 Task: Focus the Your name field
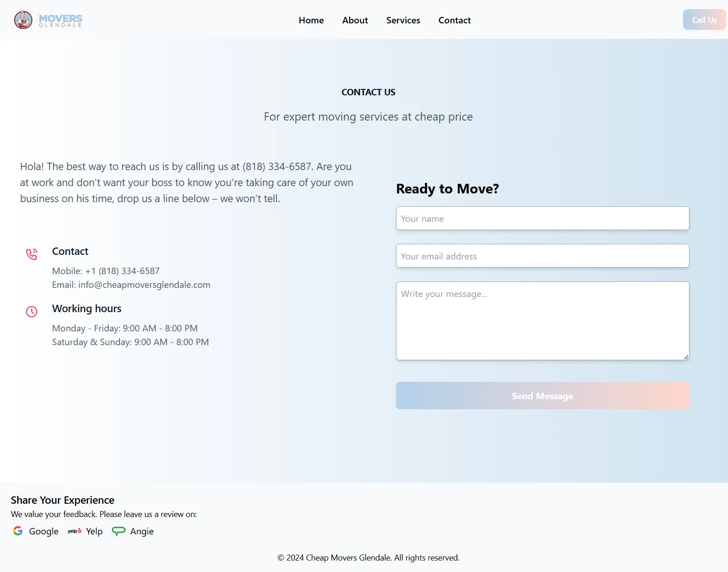click(x=543, y=218)
